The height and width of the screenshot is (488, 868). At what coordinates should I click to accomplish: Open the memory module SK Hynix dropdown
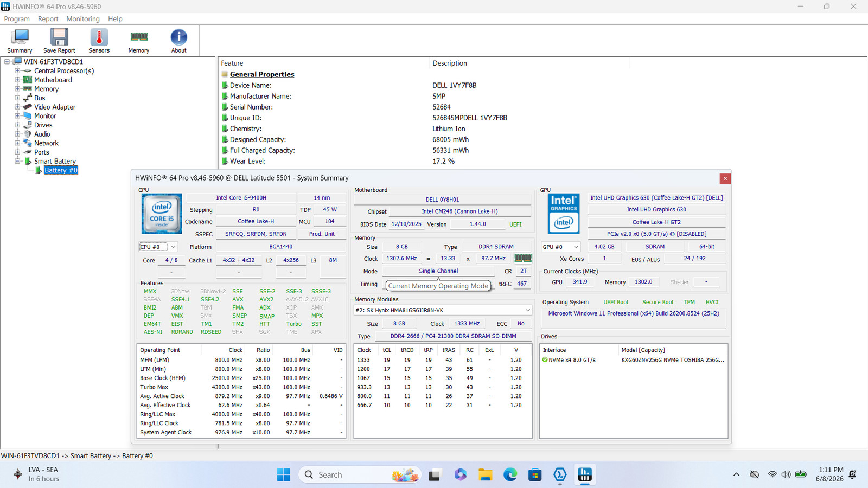click(443, 310)
